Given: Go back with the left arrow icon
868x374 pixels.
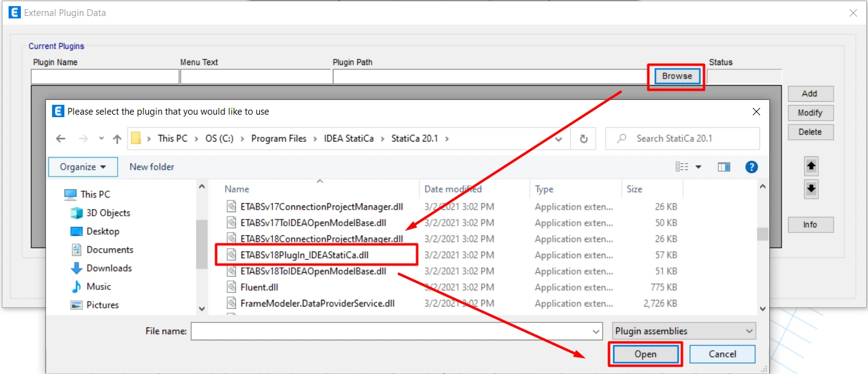Looking at the screenshot, I should point(61,139).
